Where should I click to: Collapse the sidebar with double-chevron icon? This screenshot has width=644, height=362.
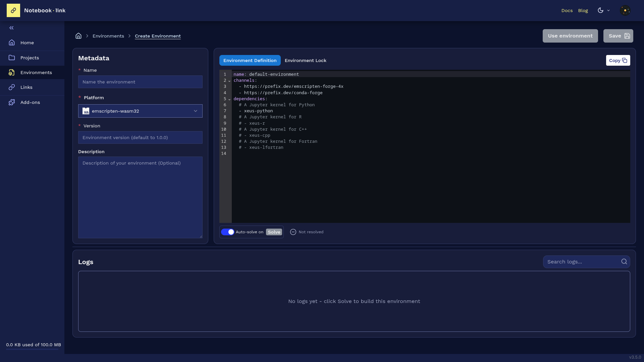tap(11, 28)
